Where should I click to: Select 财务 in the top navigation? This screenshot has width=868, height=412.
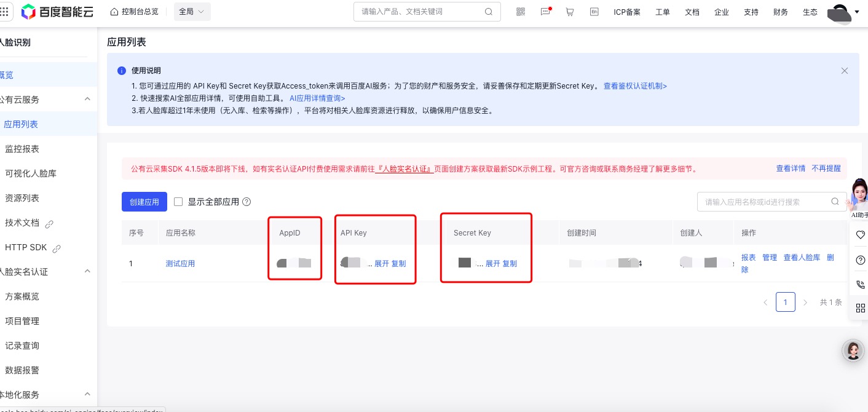[x=780, y=12]
